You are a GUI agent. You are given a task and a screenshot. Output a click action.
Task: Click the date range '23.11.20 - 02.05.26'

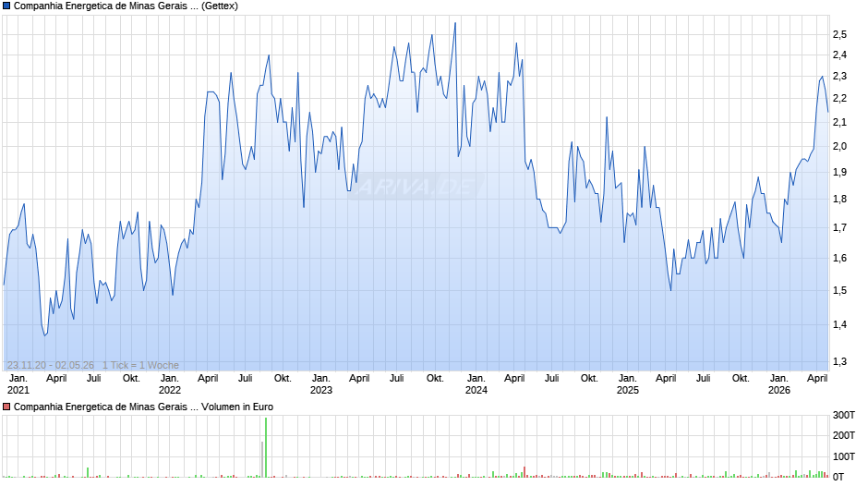(51, 365)
